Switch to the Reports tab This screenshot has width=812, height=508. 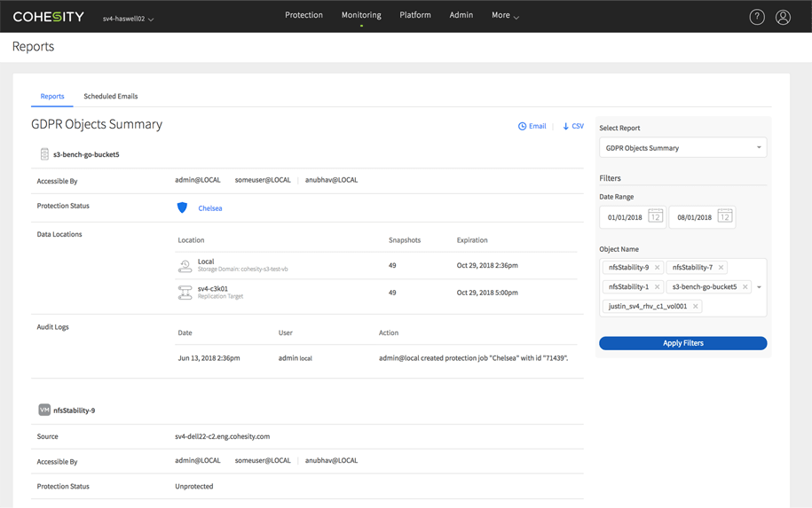coord(52,97)
